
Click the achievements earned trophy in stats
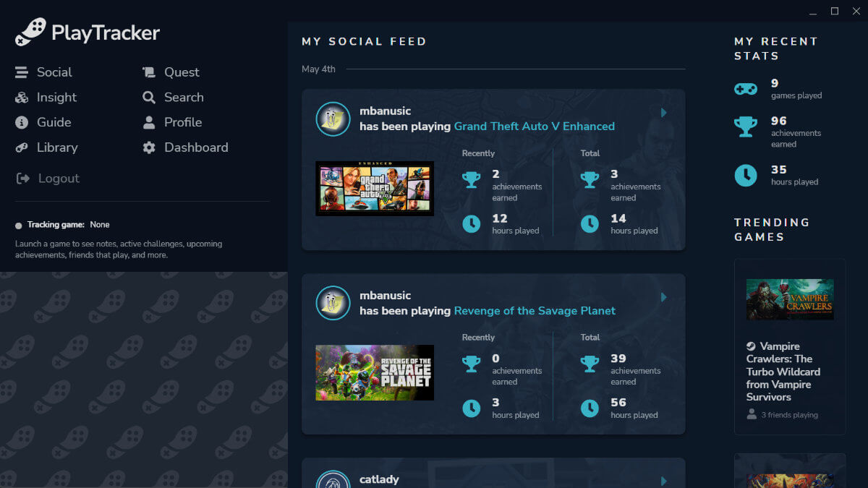pyautogui.click(x=746, y=127)
